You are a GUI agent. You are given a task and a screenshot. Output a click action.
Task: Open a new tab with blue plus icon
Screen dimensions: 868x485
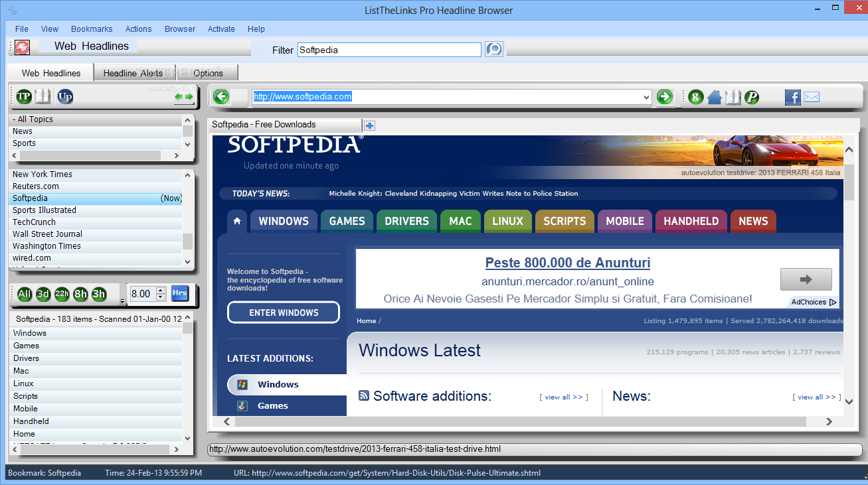point(369,125)
